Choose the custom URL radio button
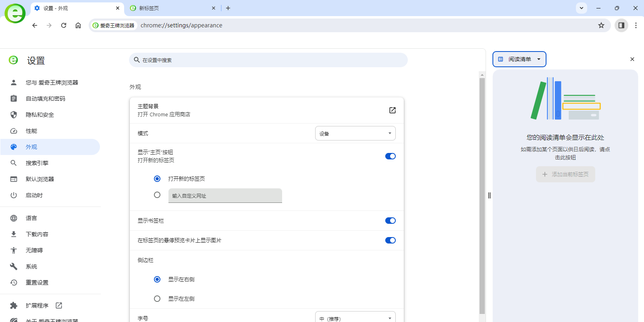644x322 pixels. [157, 195]
